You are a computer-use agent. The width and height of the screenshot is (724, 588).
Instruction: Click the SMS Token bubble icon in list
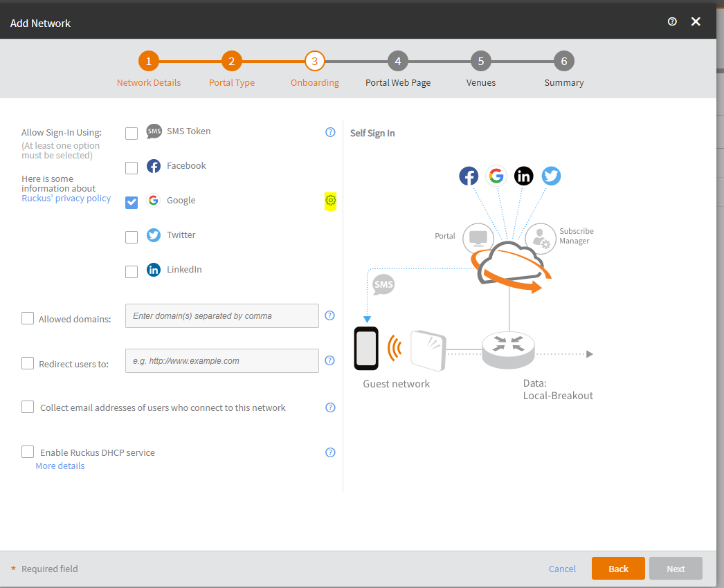154,131
